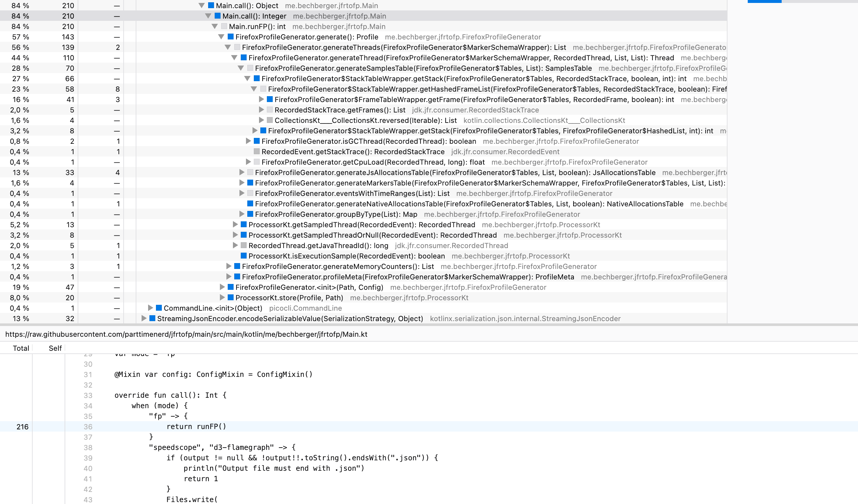The width and height of the screenshot is (858, 504).
Task: Click gray icon beside RecordedThread.getJavaThreadId()
Action: click(x=243, y=245)
